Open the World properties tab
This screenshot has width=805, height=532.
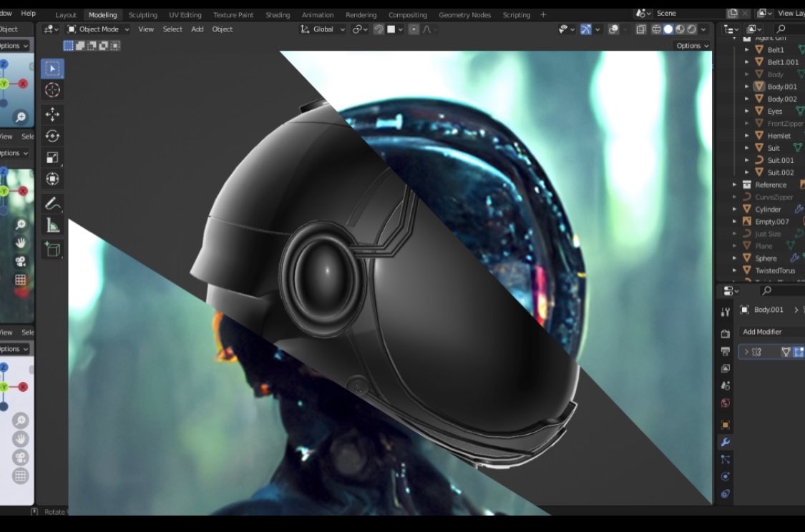click(x=725, y=403)
